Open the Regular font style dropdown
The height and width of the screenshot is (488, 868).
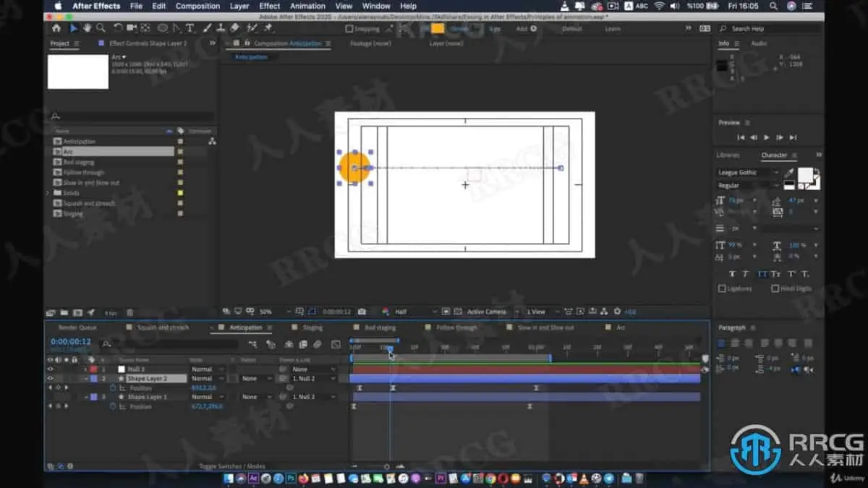[748, 186]
